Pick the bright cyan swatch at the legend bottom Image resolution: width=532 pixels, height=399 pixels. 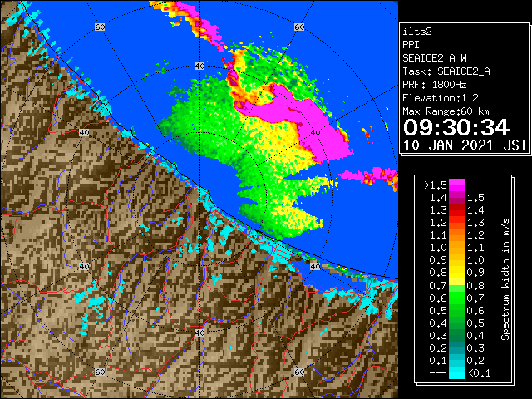(x=457, y=373)
